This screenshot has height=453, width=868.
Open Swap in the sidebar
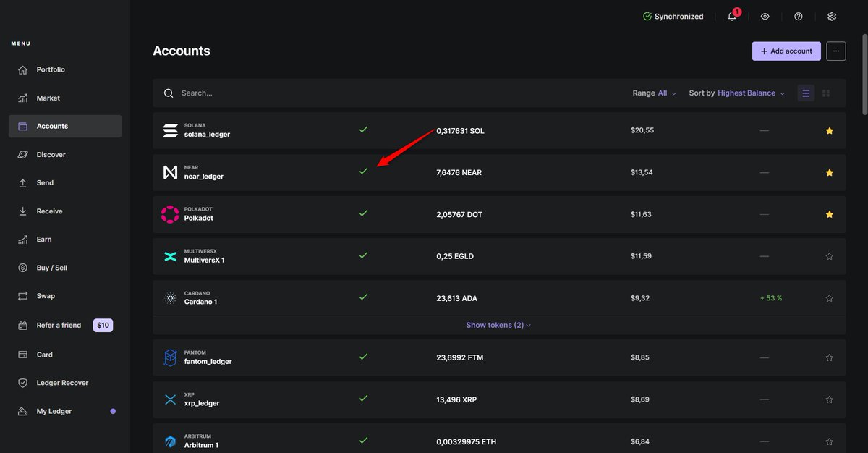coord(65,296)
